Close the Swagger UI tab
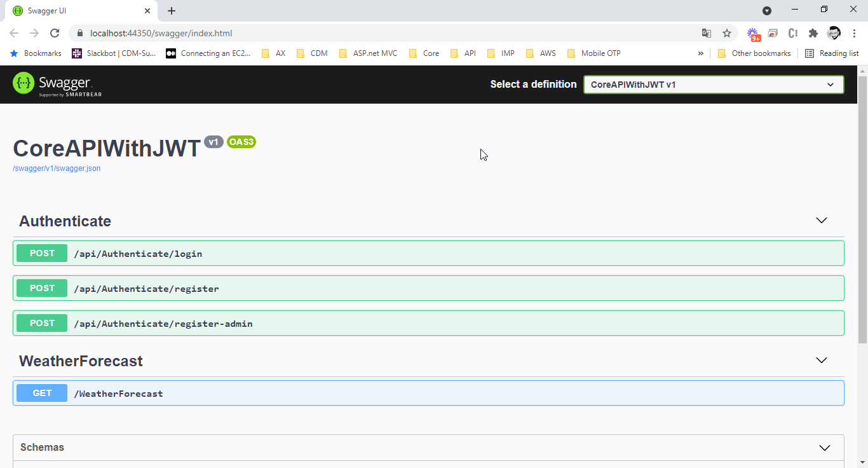The height and width of the screenshot is (468, 868). tap(147, 11)
